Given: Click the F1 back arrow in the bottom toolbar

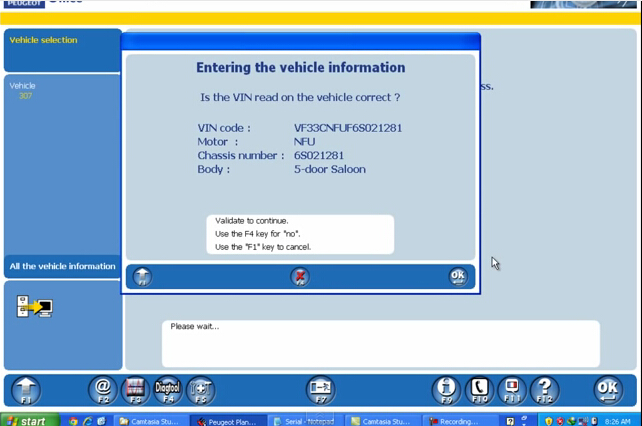Looking at the screenshot, I should [26, 390].
